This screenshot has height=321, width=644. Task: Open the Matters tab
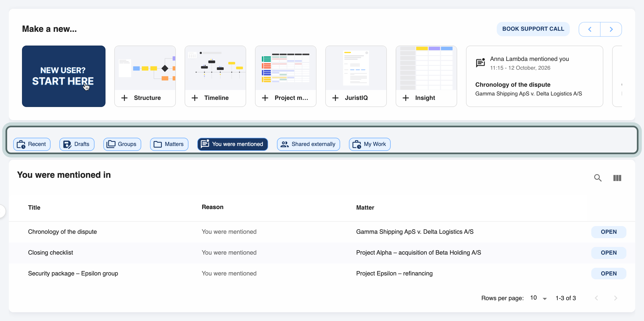[x=169, y=144]
